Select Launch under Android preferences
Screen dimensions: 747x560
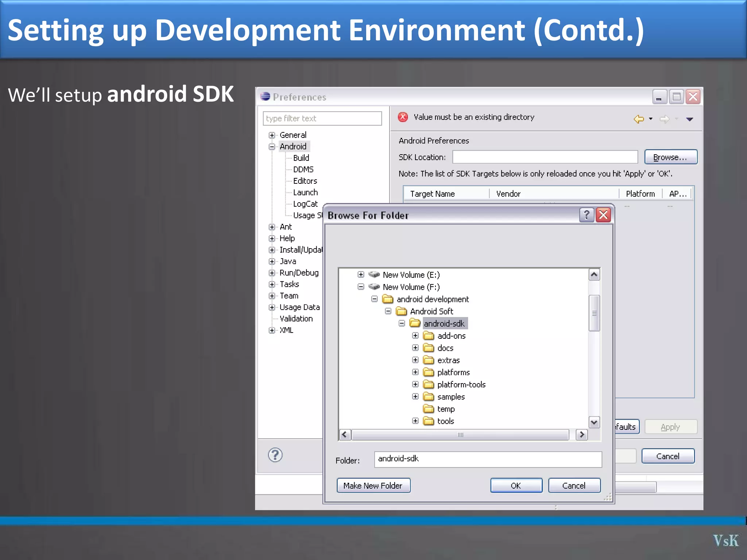click(x=305, y=192)
